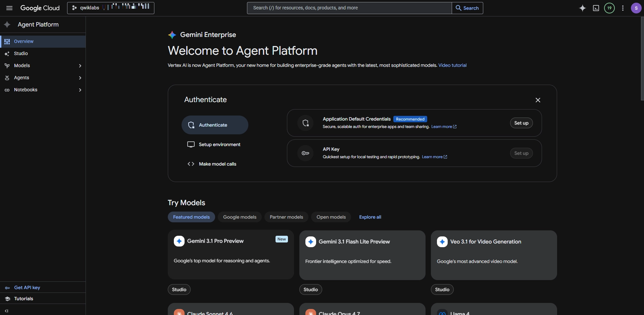Image resolution: width=644 pixels, height=315 pixels.
Task: Close the Authenticate card
Action: pyautogui.click(x=538, y=100)
